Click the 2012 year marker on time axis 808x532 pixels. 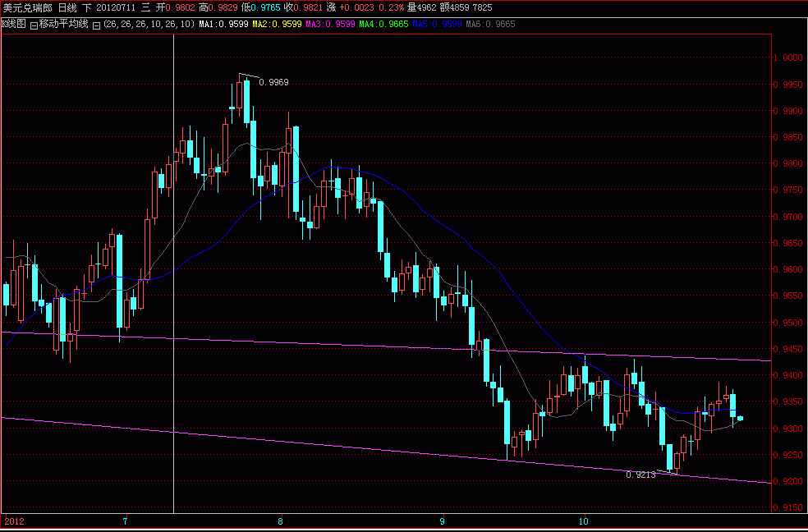pyautogui.click(x=13, y=521)
